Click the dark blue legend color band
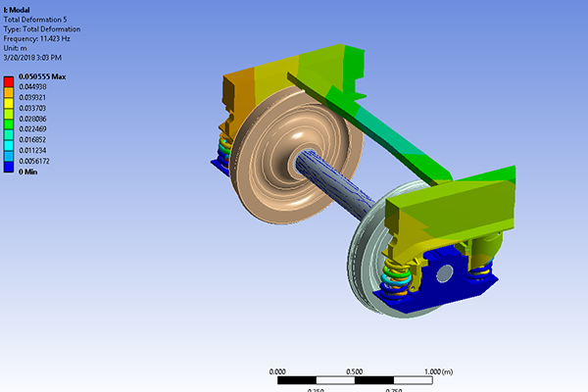 (x=9, y=168)
